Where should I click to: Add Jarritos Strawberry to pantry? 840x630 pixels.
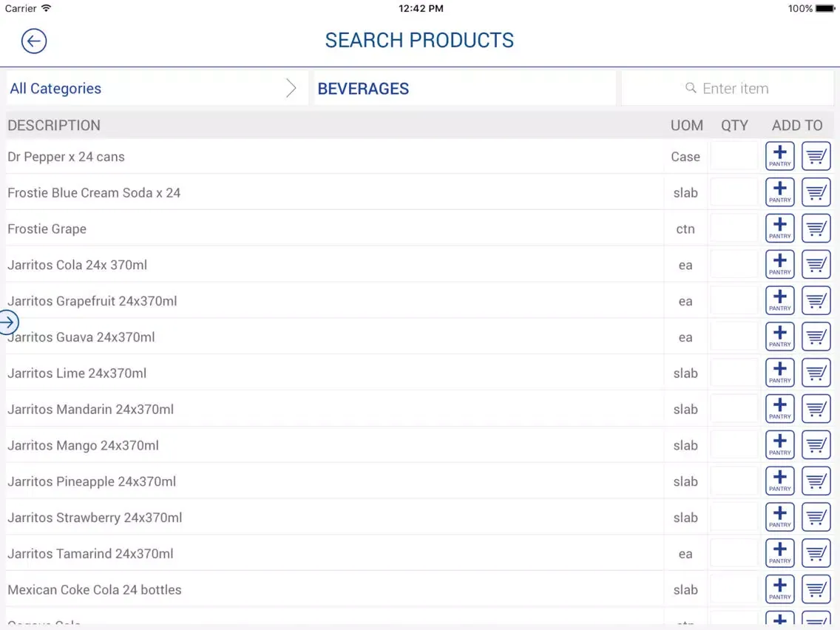click(x=779, y=517)
